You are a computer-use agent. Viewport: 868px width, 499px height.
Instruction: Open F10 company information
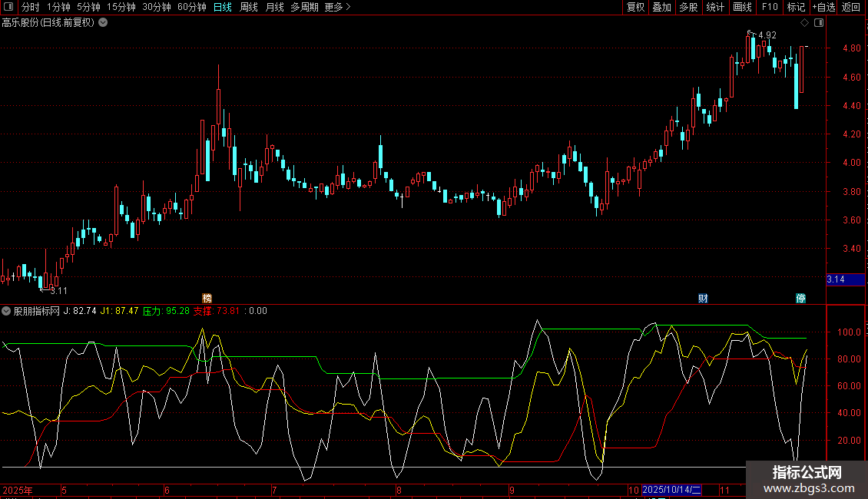point(769,7)
